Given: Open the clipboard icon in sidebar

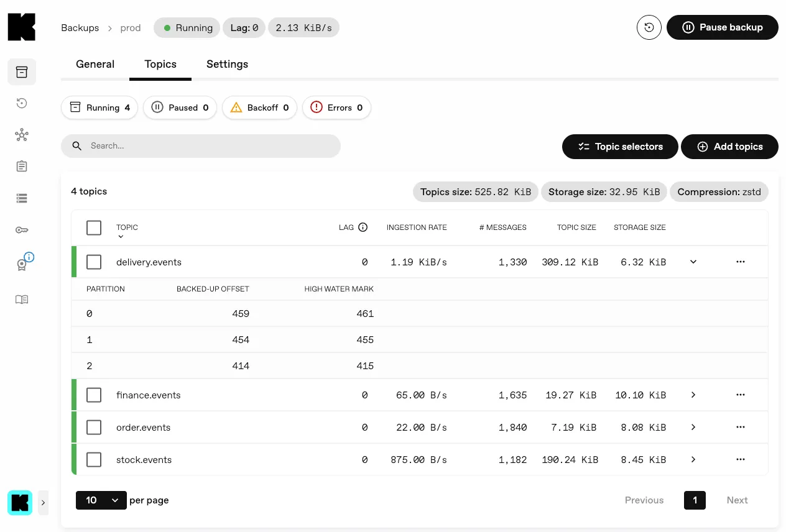Looking at the screenshot, I should click(x=22, y=167).
